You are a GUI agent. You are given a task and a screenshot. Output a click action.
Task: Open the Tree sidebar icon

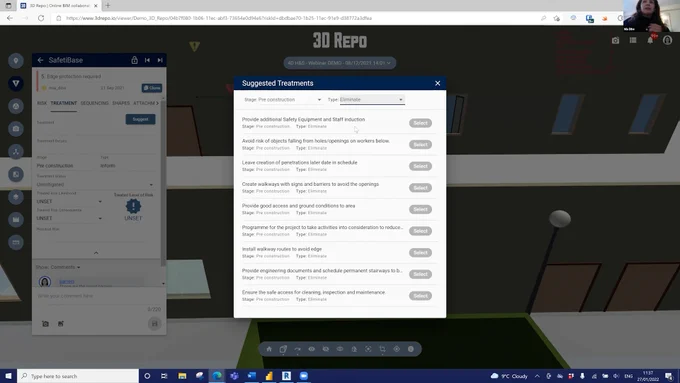pyautogui.click(x=16, y=151)
